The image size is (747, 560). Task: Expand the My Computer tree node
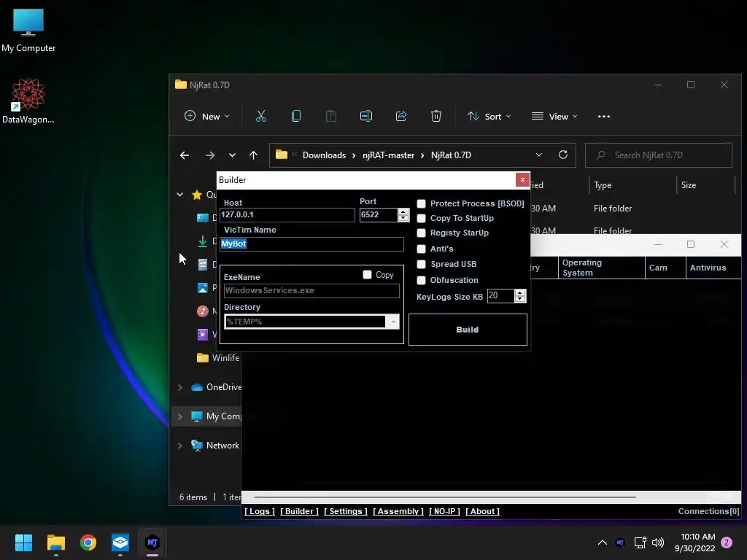click(179, 416)
